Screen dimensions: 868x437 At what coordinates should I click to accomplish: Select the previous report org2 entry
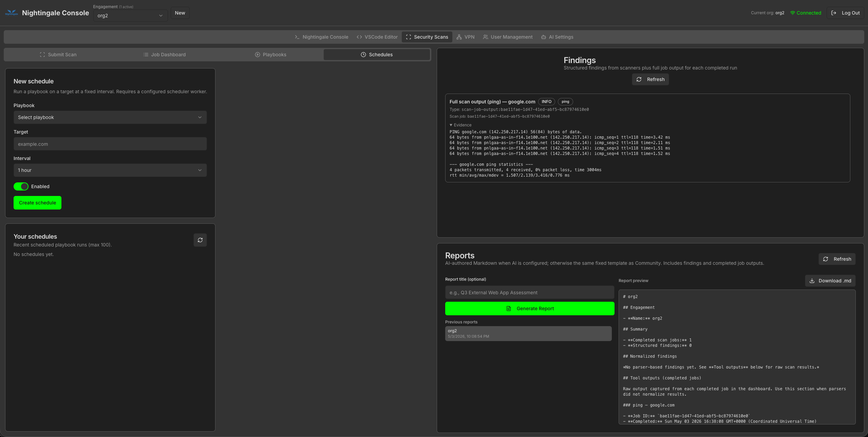coord(528,334)
